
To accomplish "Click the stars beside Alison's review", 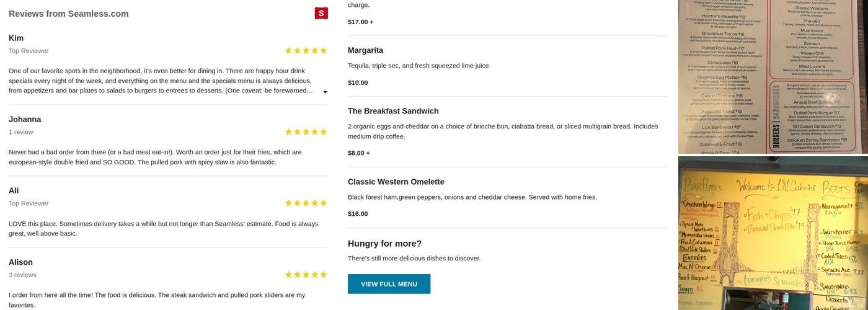I will tap(306, 275).
